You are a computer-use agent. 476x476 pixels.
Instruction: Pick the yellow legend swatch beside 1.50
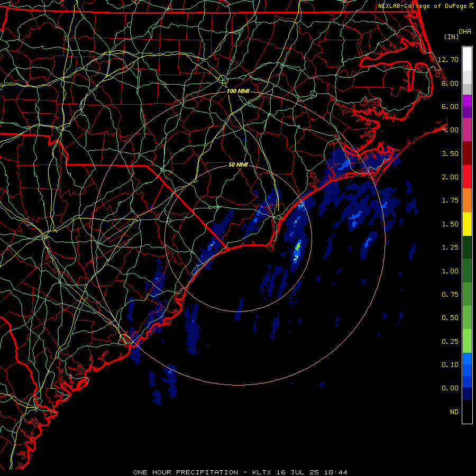coord(467,224)
